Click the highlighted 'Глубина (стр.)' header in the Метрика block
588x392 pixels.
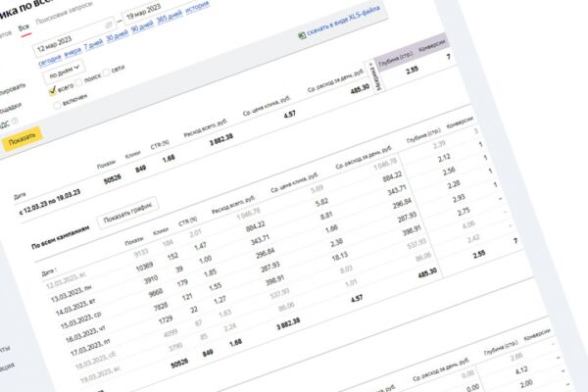tap(396, 60)
